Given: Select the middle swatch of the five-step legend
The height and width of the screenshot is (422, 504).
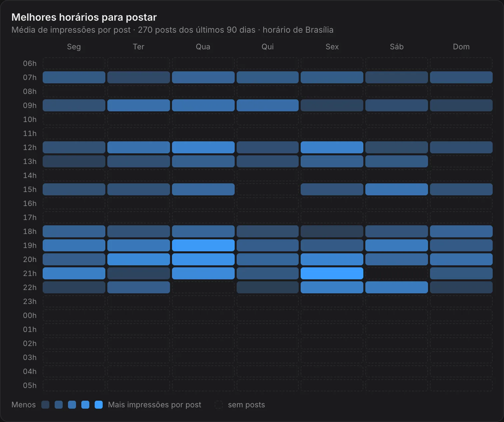Looking at the screenshot, I should point(72,405).
